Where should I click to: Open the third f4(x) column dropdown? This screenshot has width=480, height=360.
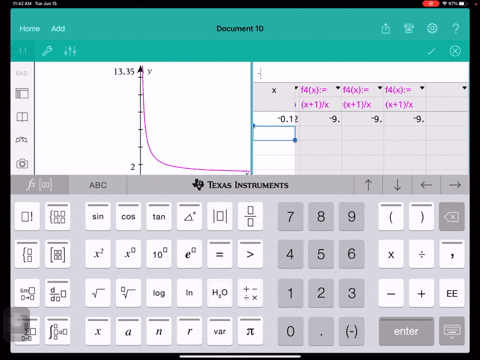coord(422,88)
